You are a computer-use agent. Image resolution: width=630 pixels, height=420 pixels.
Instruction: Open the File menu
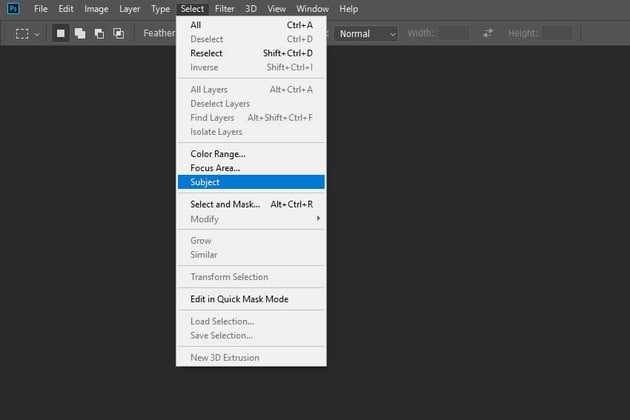(41, 9)
